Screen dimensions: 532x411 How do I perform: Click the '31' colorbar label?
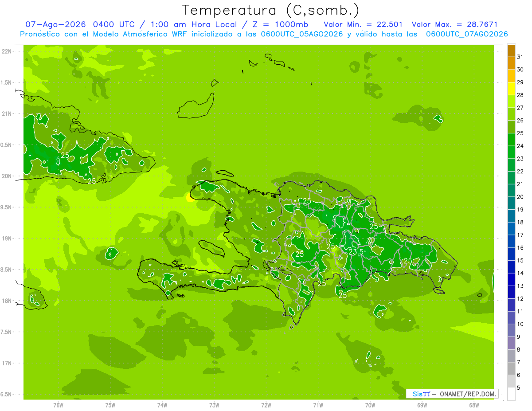tap(520, 57)
